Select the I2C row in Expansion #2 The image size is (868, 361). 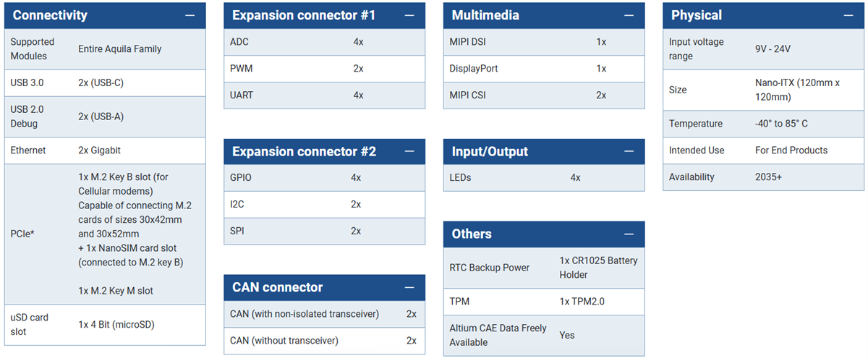tap(324, 205)
